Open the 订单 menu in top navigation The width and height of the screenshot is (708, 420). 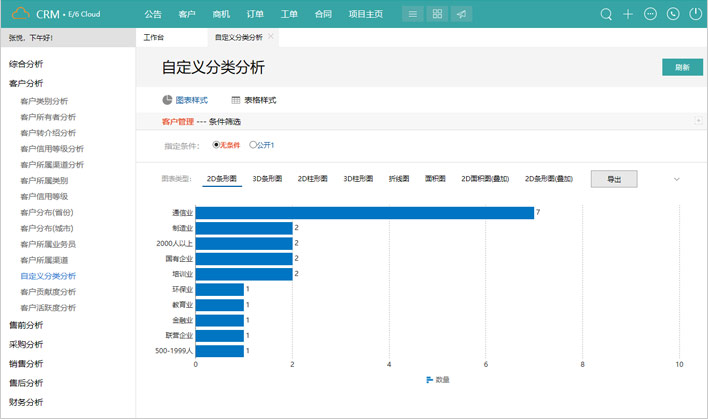(255, 15)
